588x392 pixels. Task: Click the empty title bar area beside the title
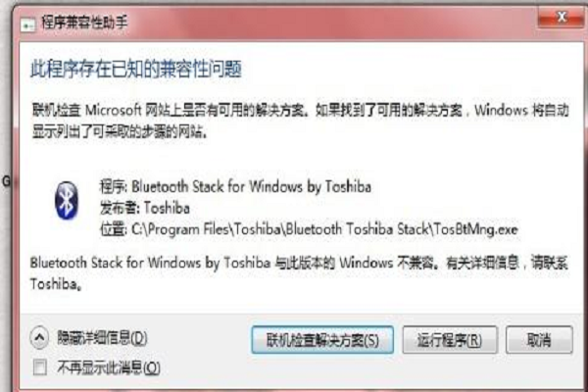(330, 23)
